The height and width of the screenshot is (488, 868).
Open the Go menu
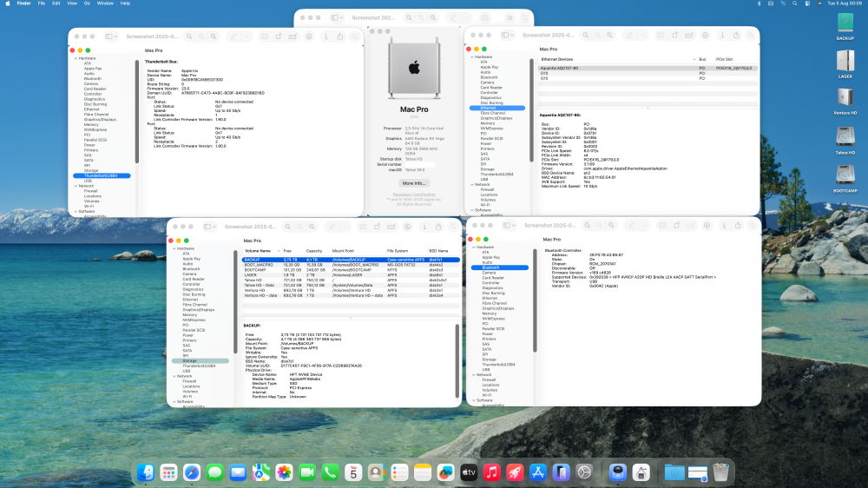point(87,3)
